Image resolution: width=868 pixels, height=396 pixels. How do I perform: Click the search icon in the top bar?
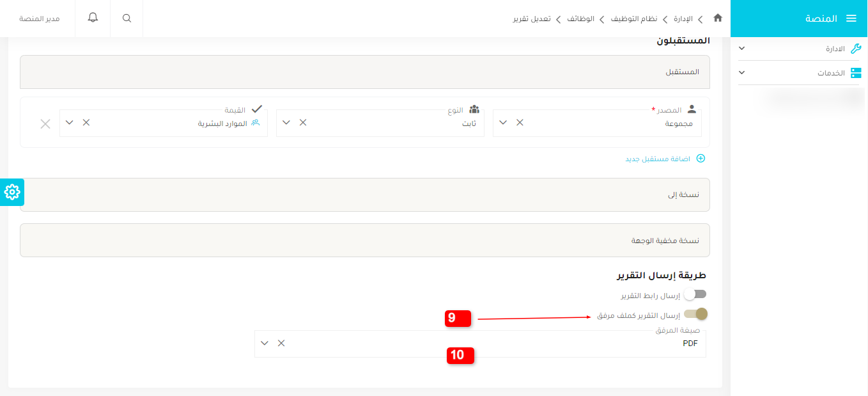pos(126,19)
